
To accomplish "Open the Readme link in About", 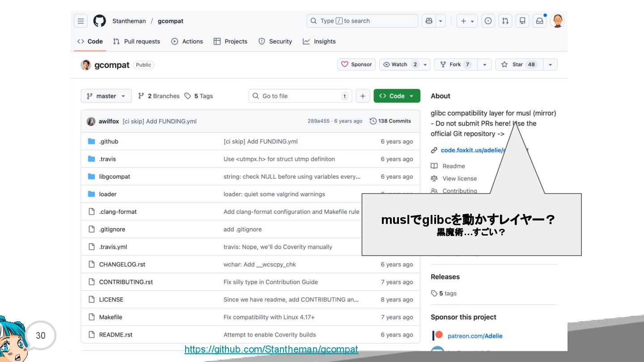I will tap(448, 166).
